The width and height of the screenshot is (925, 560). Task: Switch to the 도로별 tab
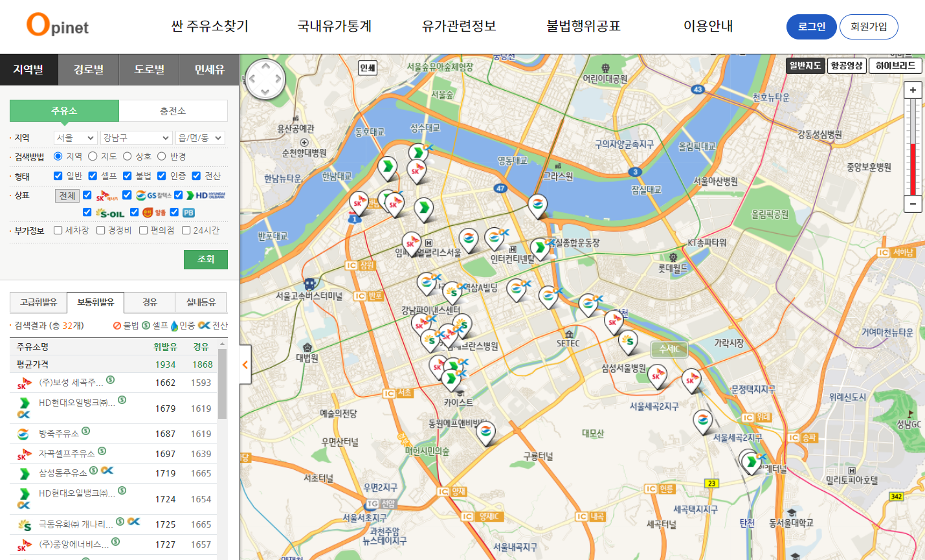point(149,70)
